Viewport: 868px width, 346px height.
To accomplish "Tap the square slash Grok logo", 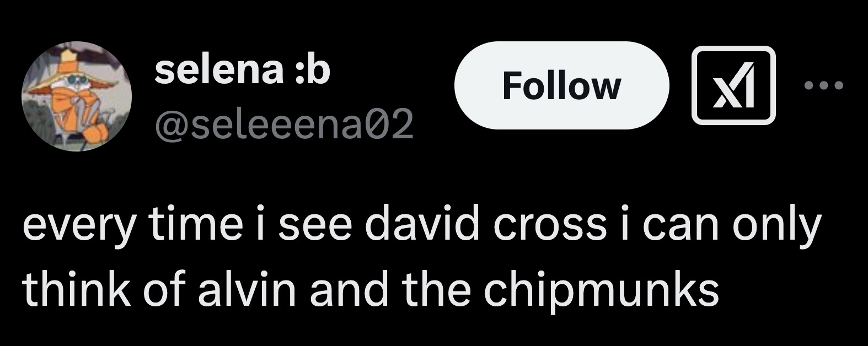I will tap(733, 85).
